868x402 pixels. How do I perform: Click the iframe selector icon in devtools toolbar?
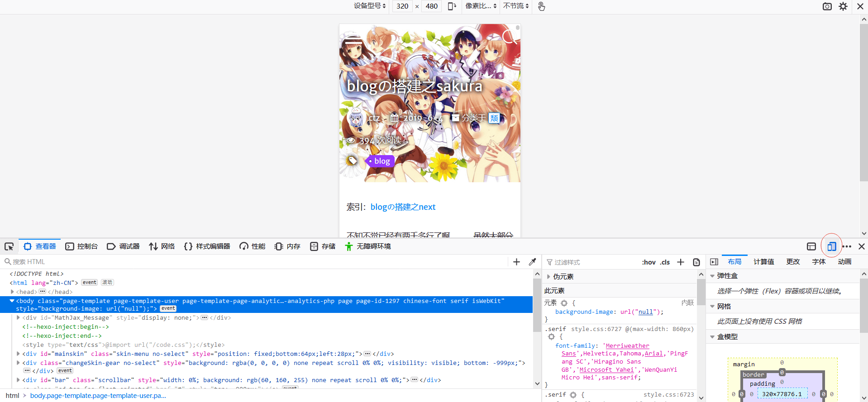(811, 246)
